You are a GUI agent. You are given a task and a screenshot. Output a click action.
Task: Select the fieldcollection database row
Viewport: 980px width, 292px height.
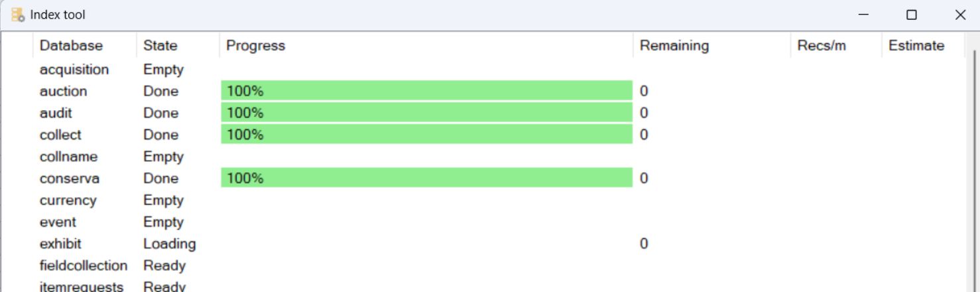pos(83,266)
